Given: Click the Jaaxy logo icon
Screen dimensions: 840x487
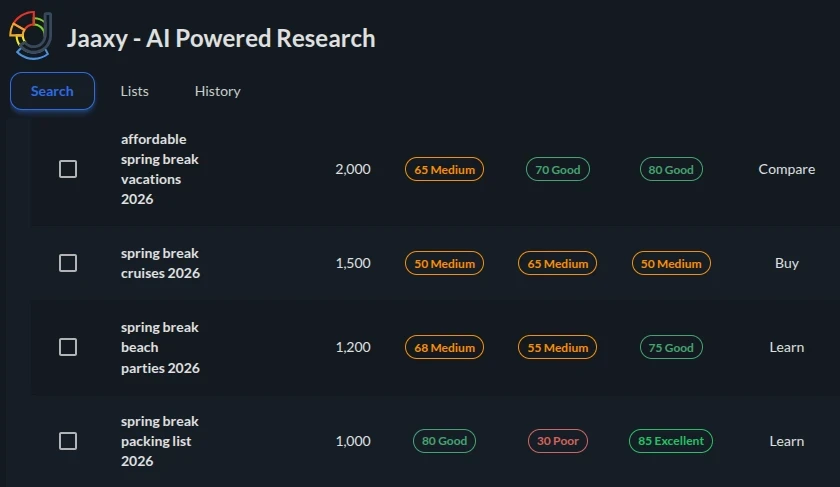Looking at the screenshot, I should (30, 37).
